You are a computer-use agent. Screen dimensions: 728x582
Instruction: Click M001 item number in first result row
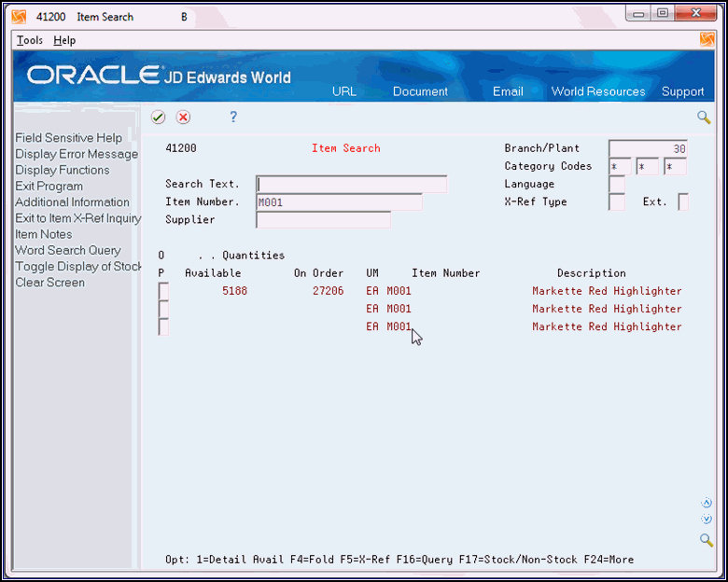point(399,291)
